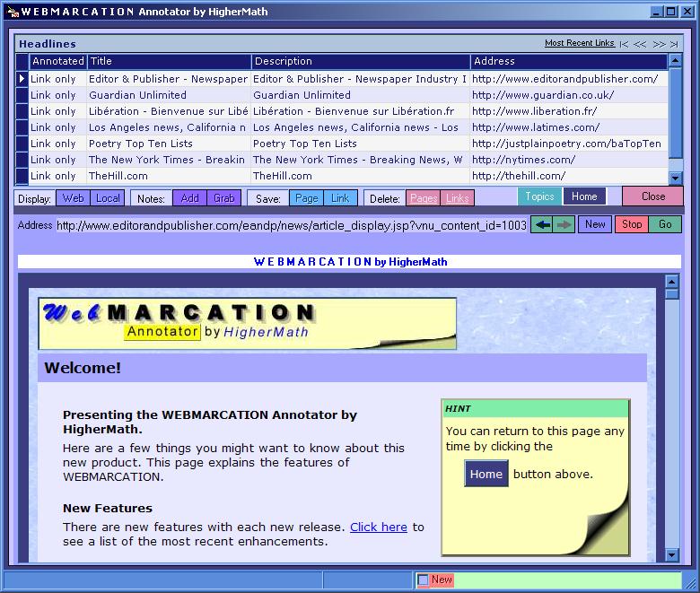Screen dimensions: 700x593
Task: Click http://thehill.com/ address cell
Action: pos(569,176)
